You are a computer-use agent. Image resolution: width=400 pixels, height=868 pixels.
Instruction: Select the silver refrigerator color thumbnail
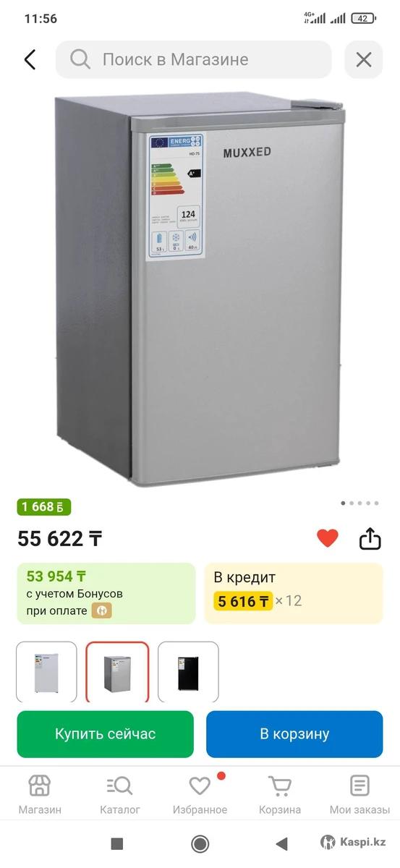tap(117, 672)
